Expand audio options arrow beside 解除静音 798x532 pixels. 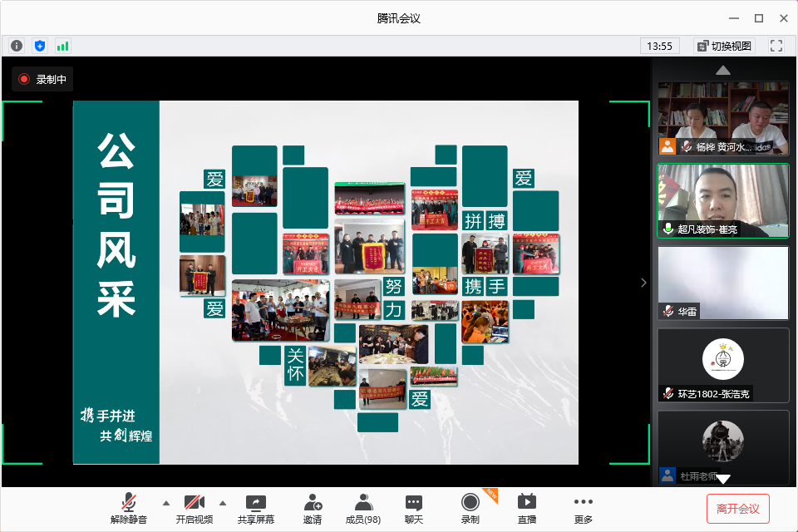tap(165, 503)
